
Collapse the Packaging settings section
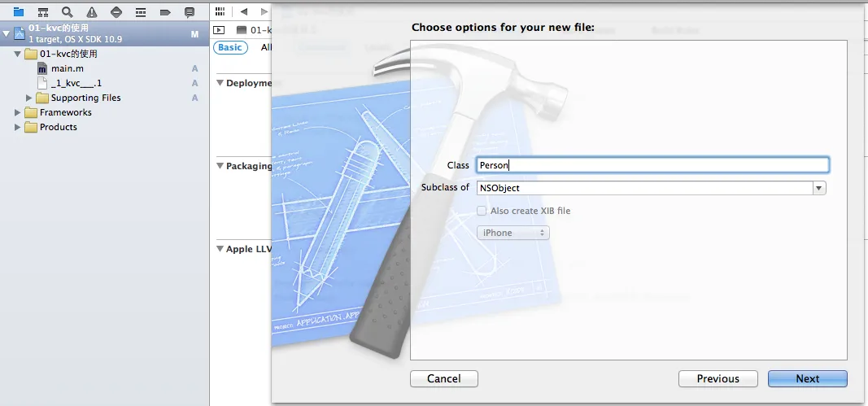coord(220,166)
